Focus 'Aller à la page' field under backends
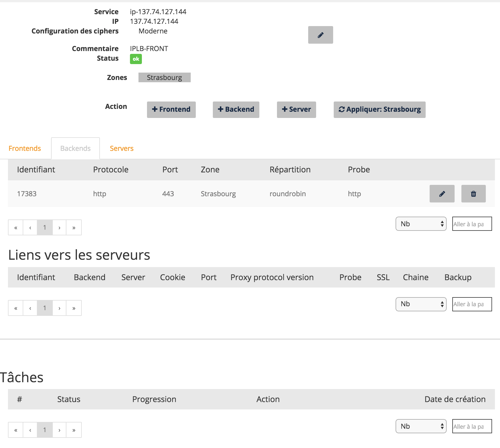The height and width of the screenshot is (448, 500). tap(472, 224)
